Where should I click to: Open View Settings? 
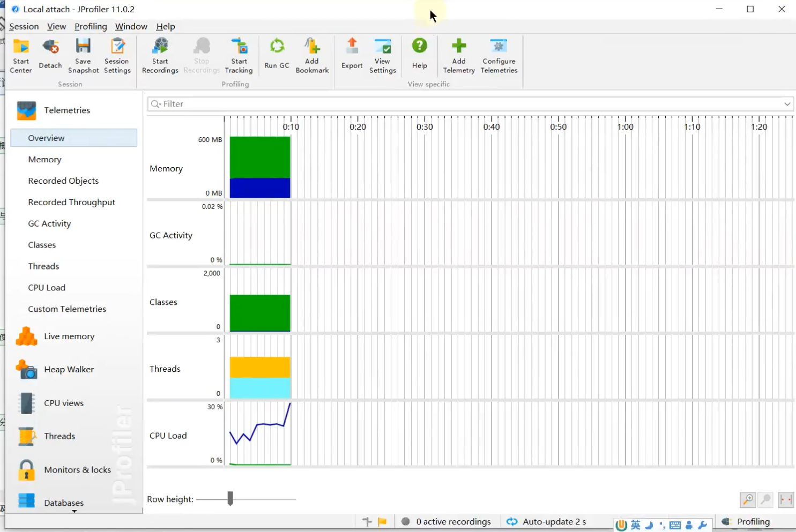383,56
